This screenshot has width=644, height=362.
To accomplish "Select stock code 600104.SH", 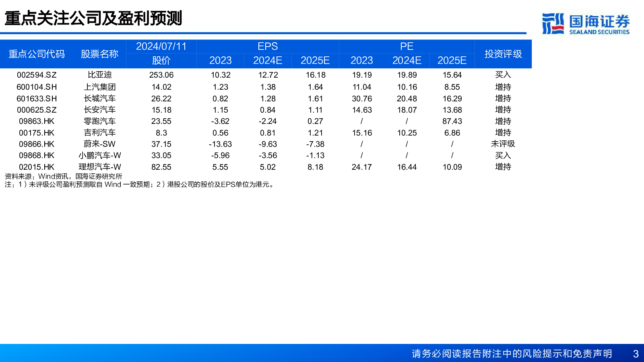I will [37, 87].
